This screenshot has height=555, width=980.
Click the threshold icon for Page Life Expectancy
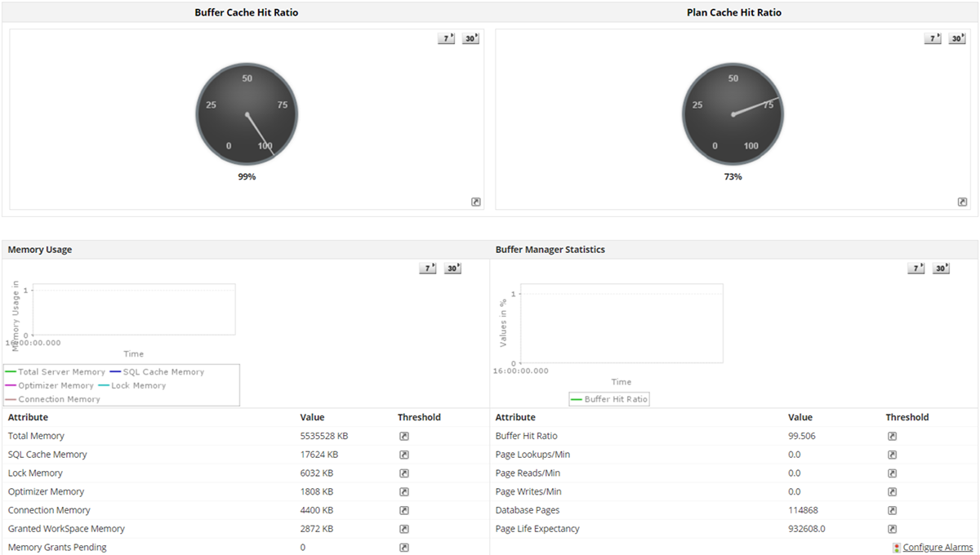[x=891, y=528]
